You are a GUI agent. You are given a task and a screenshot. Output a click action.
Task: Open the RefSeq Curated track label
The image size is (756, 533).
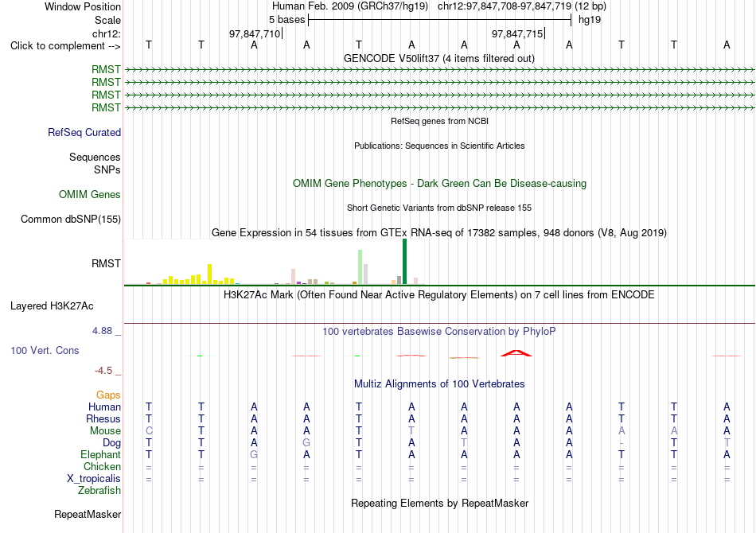tap(84, 133)
